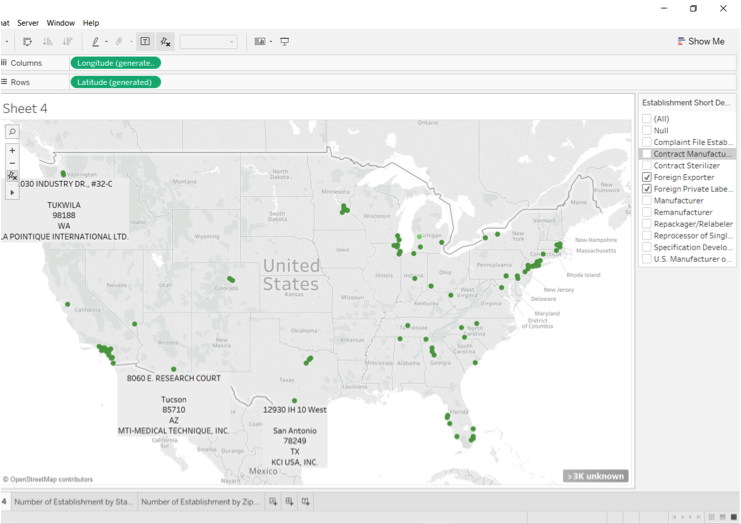The width and height of the screenshot is (741, 524).
Task: Toggle the Show Mark Labels icon
Action: pyautogui.click(x=145, y=42)
